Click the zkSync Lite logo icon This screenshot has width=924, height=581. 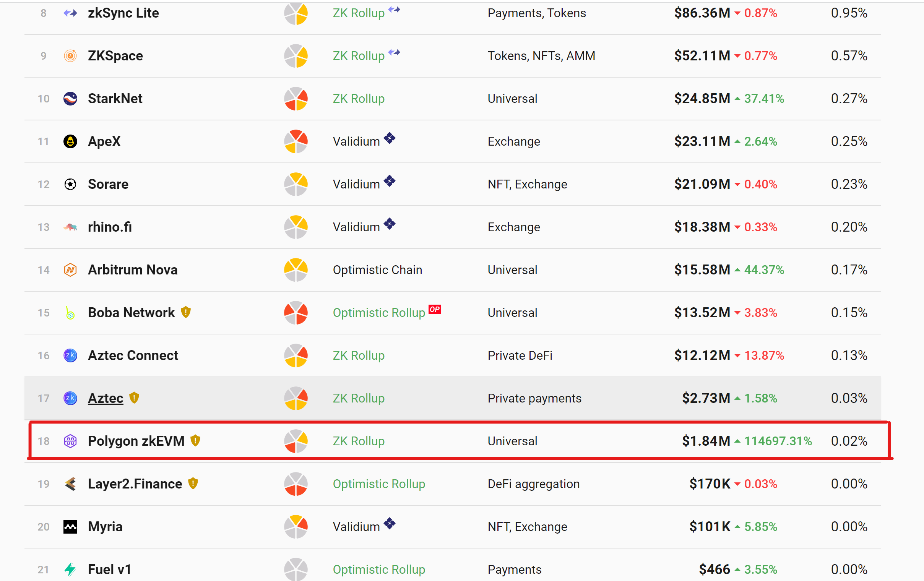pyautogui.click(x=70, y=13)
